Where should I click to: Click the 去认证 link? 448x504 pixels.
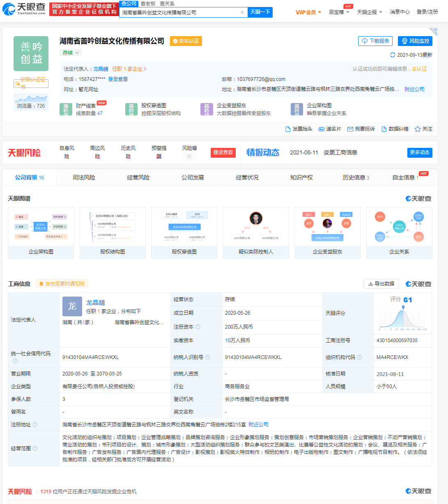[x=419, y=69]
